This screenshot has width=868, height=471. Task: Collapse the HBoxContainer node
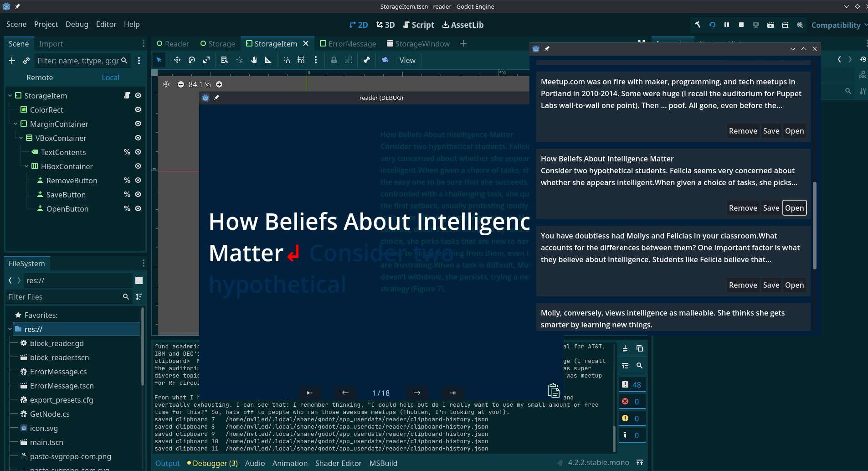[x=26, y=166]
